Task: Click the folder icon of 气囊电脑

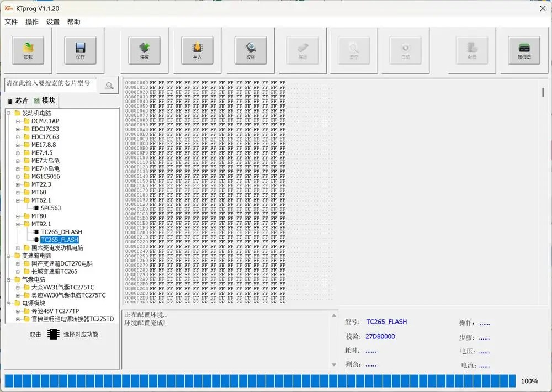Action: [x=17, y=279]
